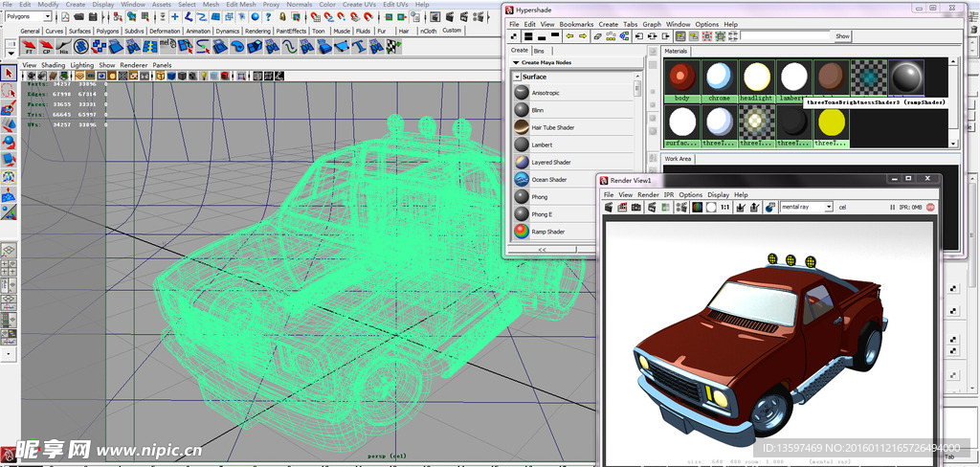The image size is (980, 467).
Task: Click the Hypershade filter text field
Action: pyautogui.click(x=785, y=35)
